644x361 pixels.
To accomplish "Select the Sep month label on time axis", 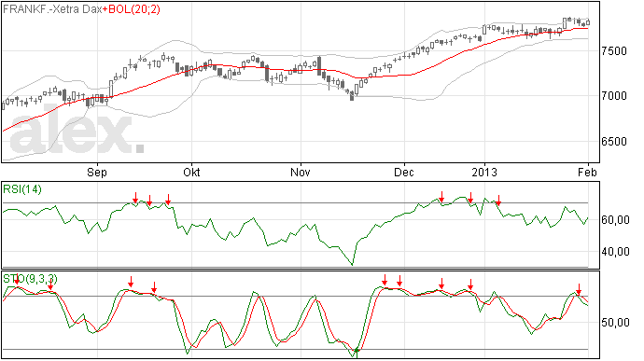I will 97,173.
